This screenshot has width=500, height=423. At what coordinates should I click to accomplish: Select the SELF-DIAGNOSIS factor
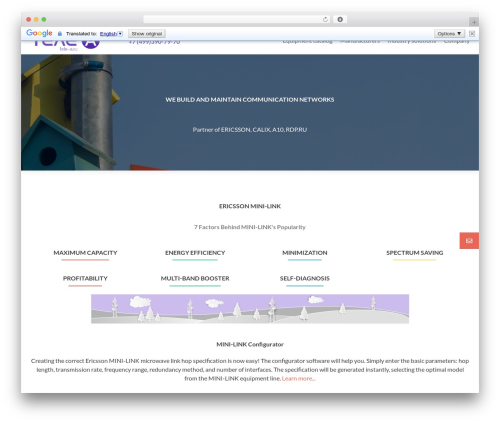305,279
